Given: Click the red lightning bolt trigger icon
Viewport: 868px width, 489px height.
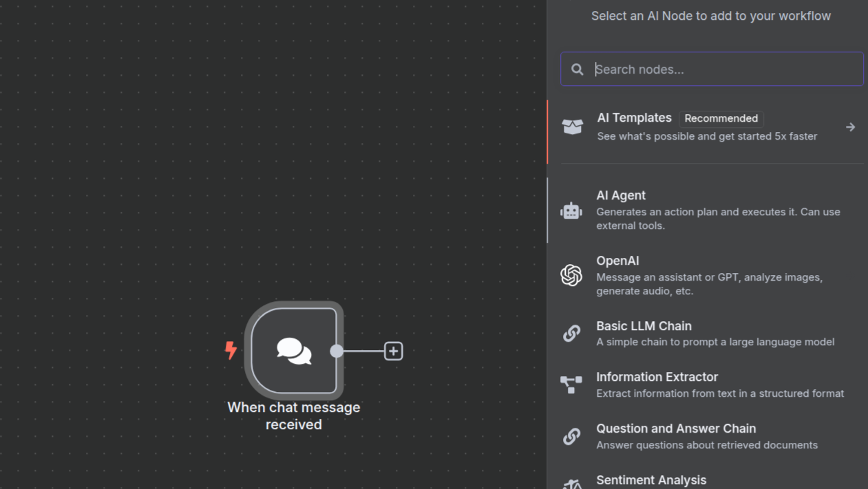Looking at the screenshot, I should point(231,350).
